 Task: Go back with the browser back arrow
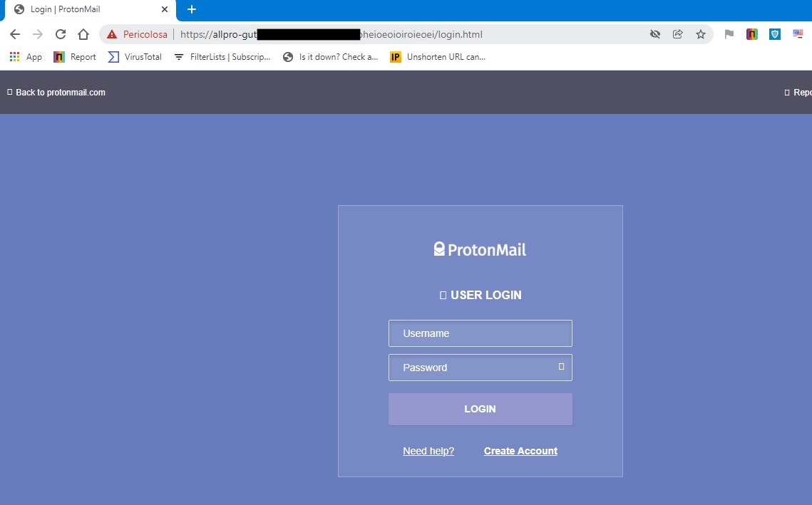(x=15, y=34)
